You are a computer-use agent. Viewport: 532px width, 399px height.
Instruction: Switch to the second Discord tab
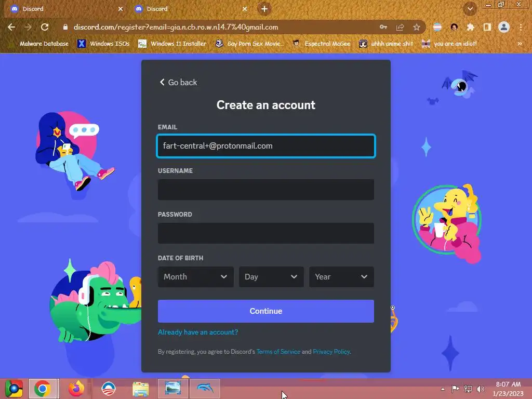[x=190, y=9]
